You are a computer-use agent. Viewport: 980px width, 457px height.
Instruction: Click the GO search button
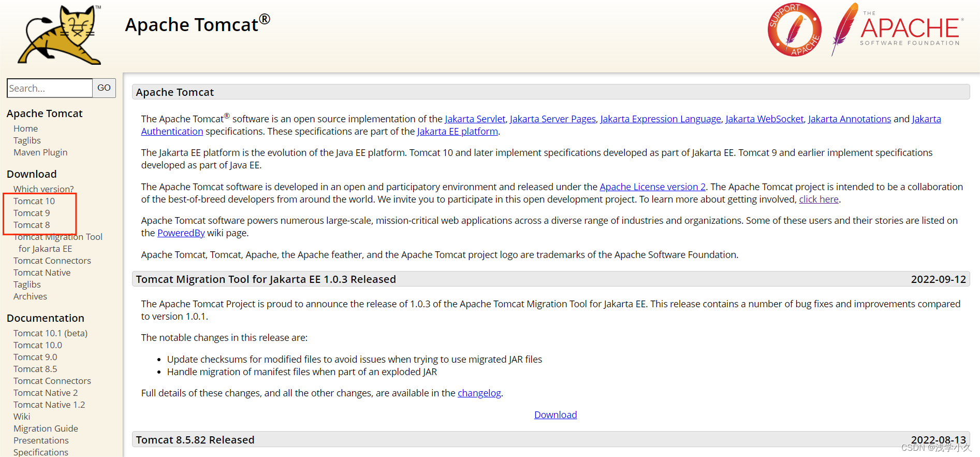[104, 88]
